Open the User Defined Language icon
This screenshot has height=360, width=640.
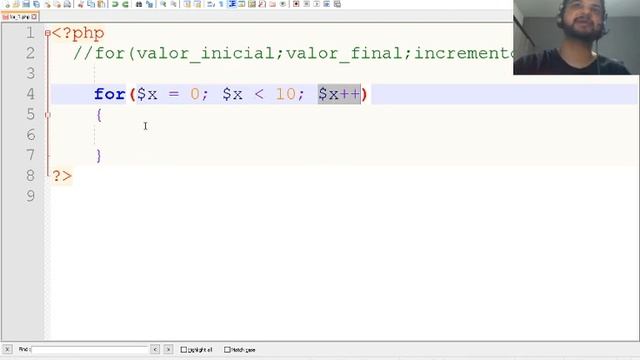point(242,4)
